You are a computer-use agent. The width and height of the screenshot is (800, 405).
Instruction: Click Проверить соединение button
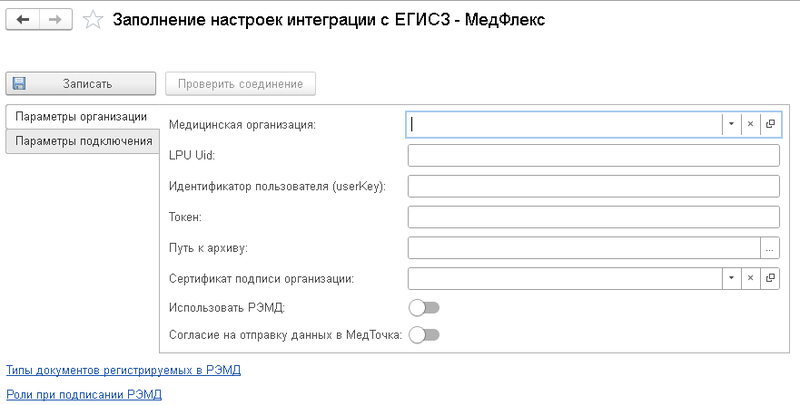(240, 84)
